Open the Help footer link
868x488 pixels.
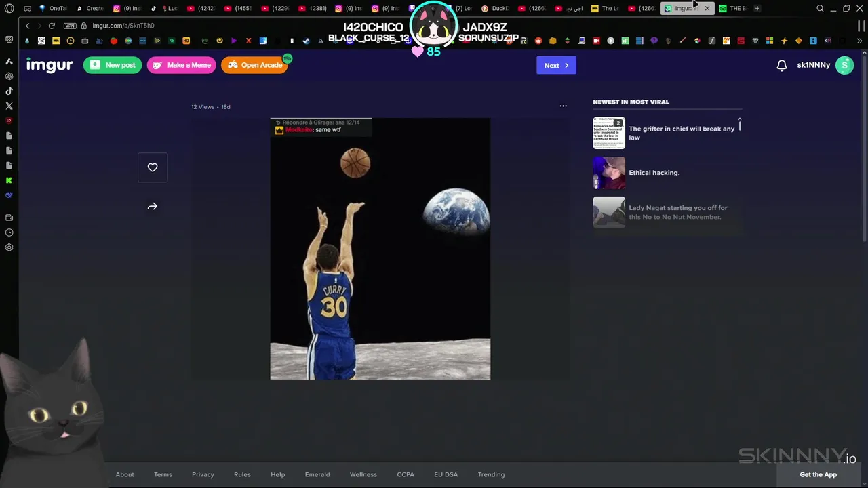(x=278, y=474)
